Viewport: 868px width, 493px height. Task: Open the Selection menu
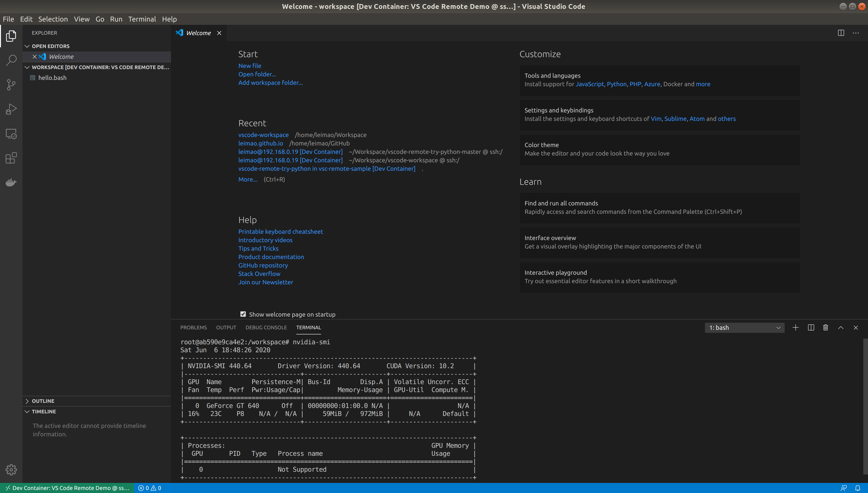[53, 19]
